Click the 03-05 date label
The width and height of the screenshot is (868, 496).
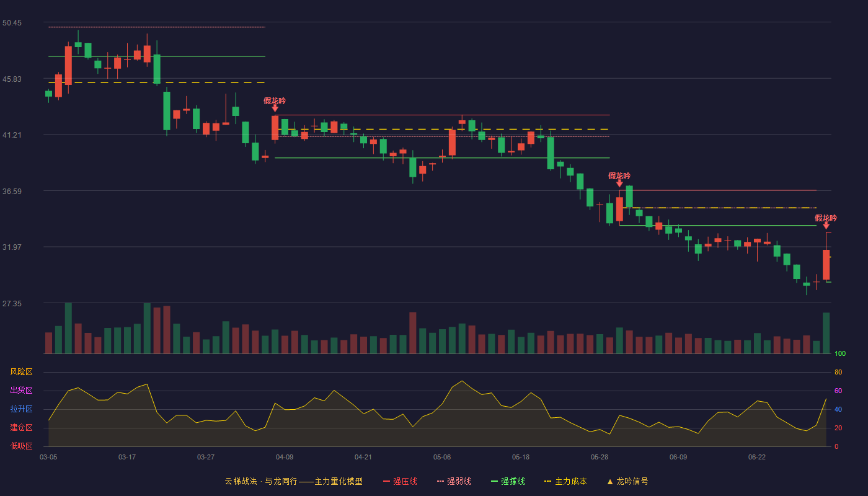(x=48, y=457)
